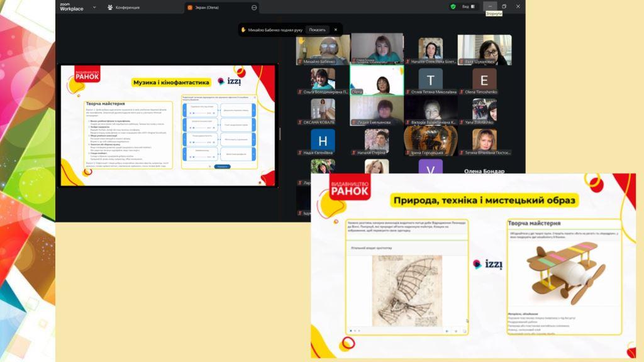Click the Надія Євгеніївна avatar tile
Screen dimensions: 644x362
click(x=323, y=140)
